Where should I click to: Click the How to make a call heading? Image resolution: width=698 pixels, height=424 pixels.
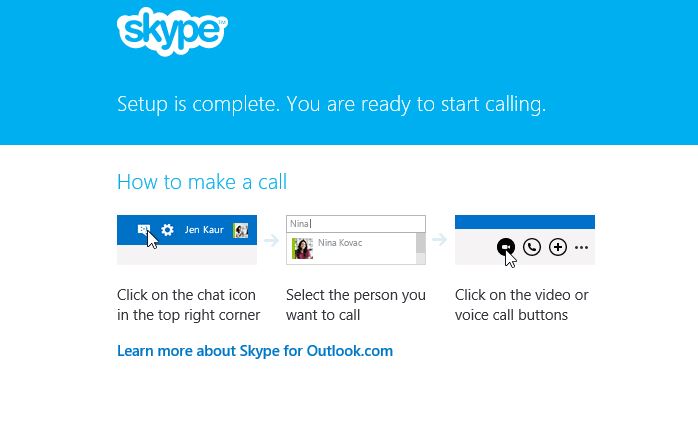[202, 182]
